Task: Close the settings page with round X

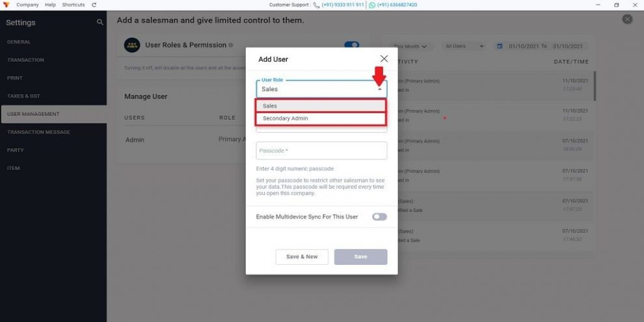Action: click(x=626, y=19)
